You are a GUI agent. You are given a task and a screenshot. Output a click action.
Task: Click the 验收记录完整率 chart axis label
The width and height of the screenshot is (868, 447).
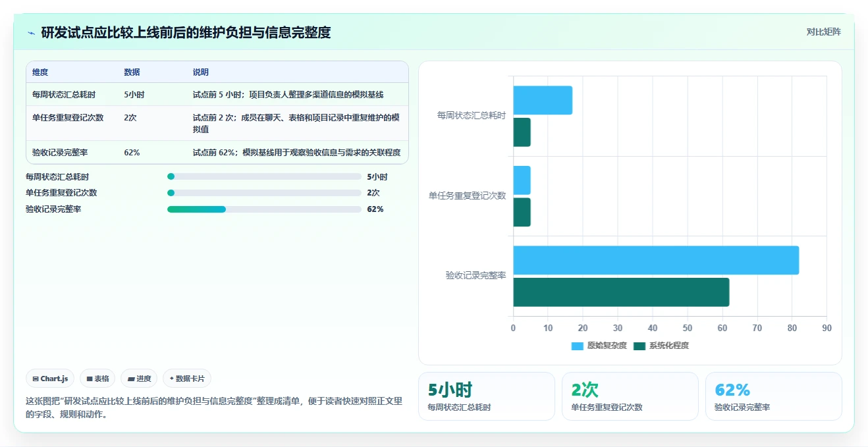click(475, 276)
